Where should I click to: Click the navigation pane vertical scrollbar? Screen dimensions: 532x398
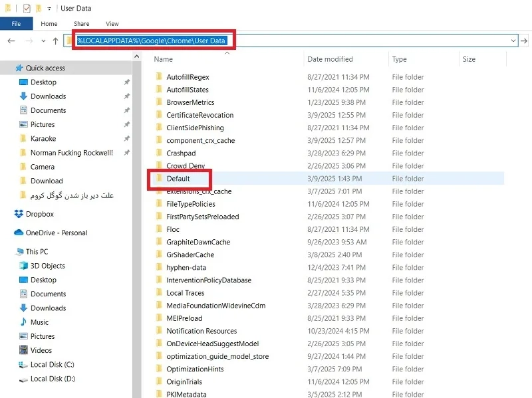[137, 231]
